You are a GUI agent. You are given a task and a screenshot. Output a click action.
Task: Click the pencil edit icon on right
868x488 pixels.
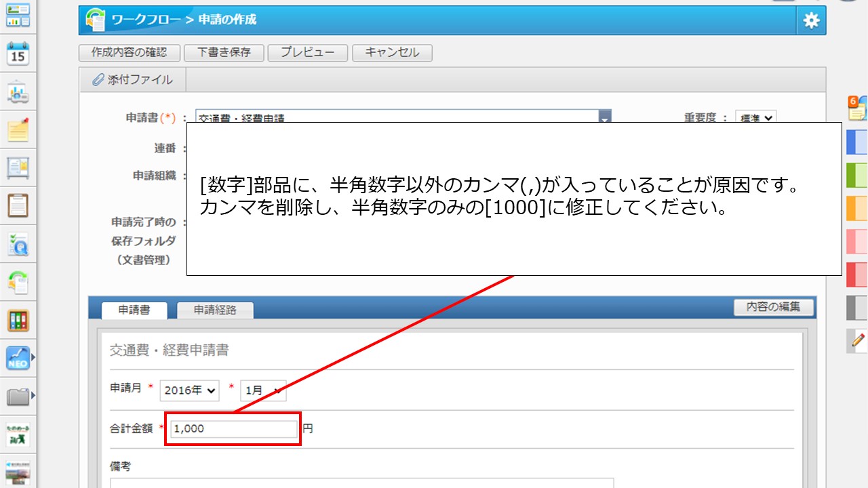point(858,340)
